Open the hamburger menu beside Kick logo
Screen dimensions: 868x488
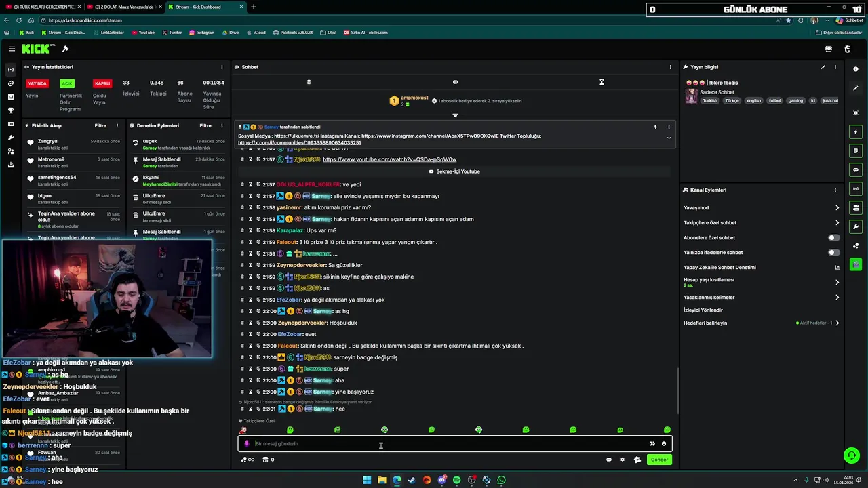12,49
